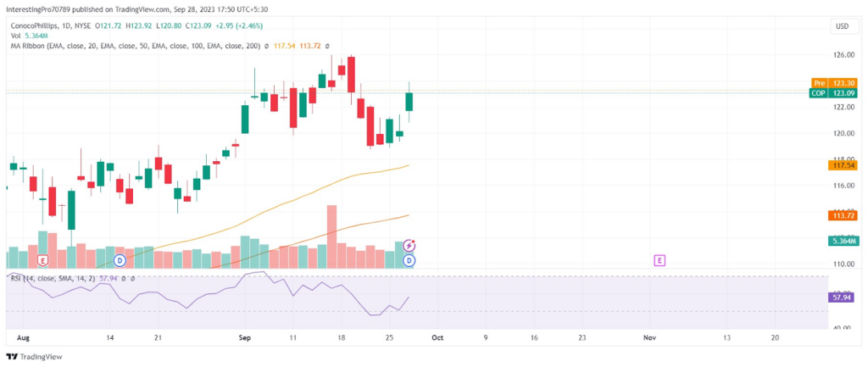Image resolution: width=868 pixels, height=367 pixels.
Task: Click the last green candlestick on chart
Action: 409,102
